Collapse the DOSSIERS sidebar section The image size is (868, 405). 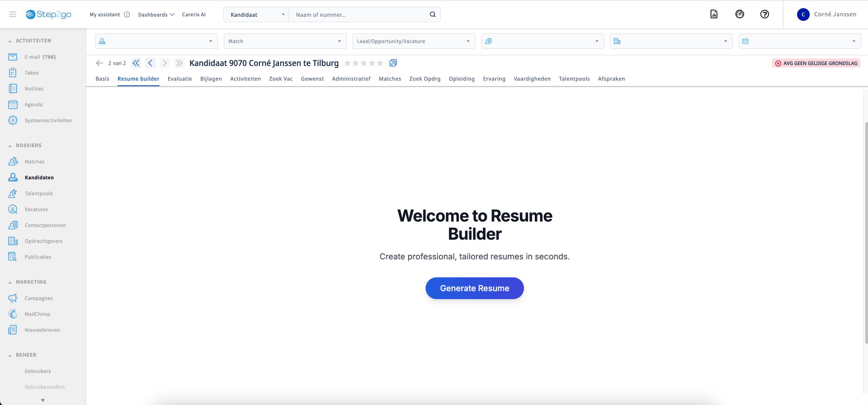click(x=10, y=146)
